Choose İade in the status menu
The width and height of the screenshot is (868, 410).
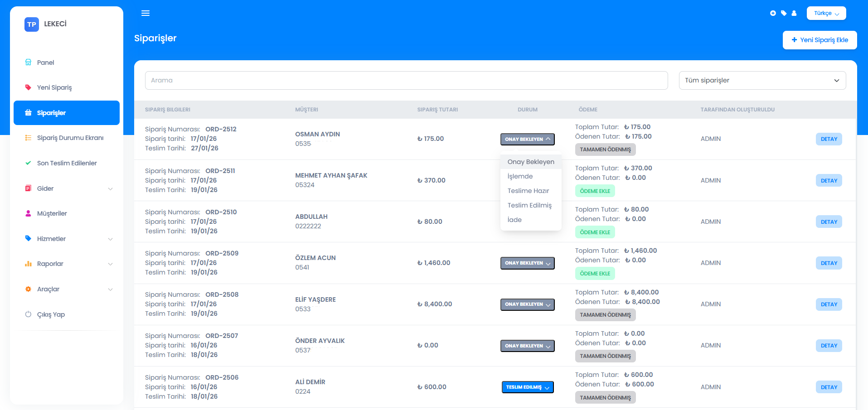514,220
